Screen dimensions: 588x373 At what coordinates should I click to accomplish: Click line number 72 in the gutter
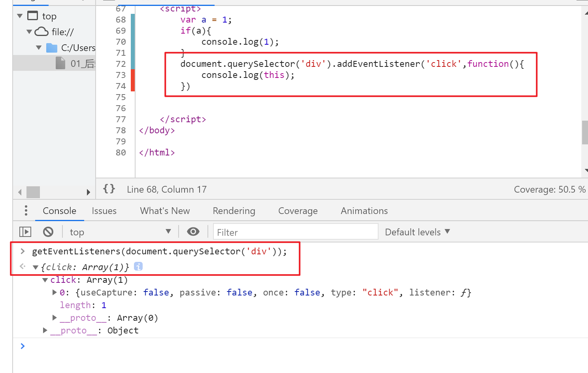[x=121, y=64]
